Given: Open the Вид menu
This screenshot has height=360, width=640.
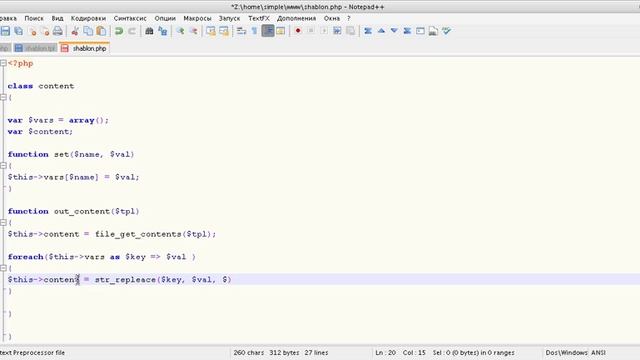Looking at the screenshot, I should tap(57, 18).
